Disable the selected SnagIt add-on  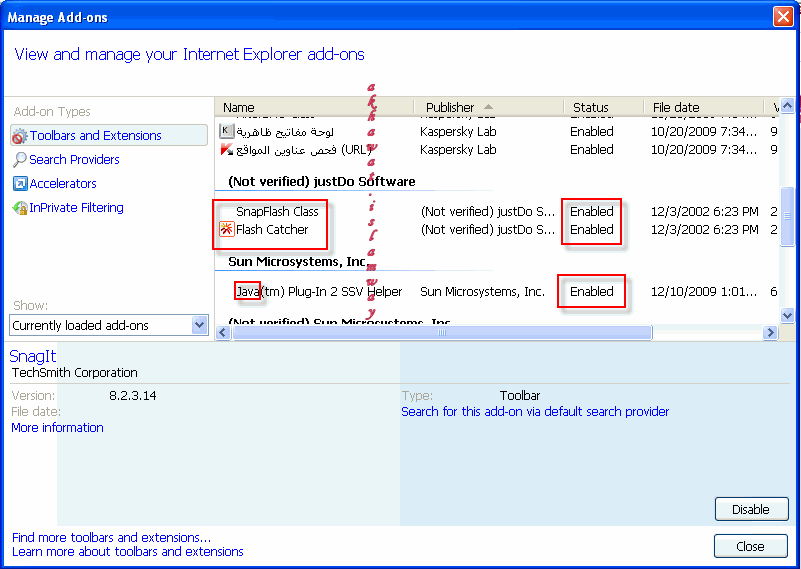pos(751,509)
